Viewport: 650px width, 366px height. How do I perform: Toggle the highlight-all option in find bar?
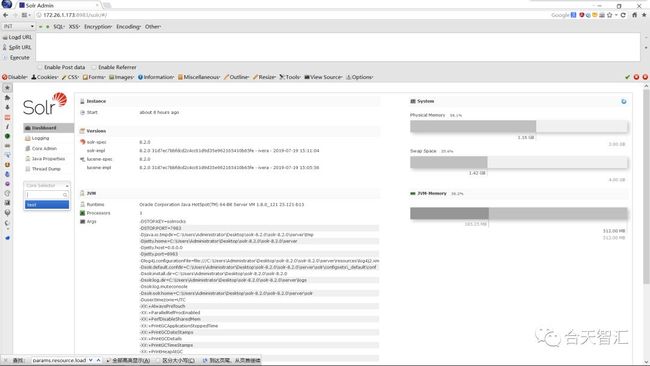click(x=128, y=361)
